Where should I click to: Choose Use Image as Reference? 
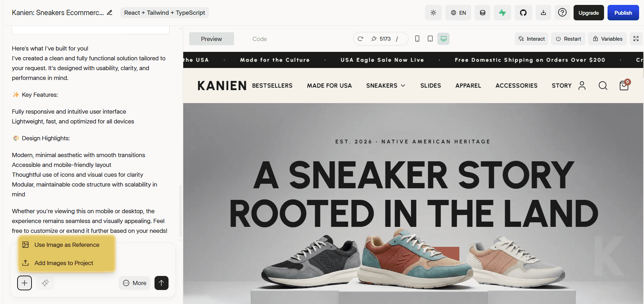pyautogui.click(x=66, y=245)
